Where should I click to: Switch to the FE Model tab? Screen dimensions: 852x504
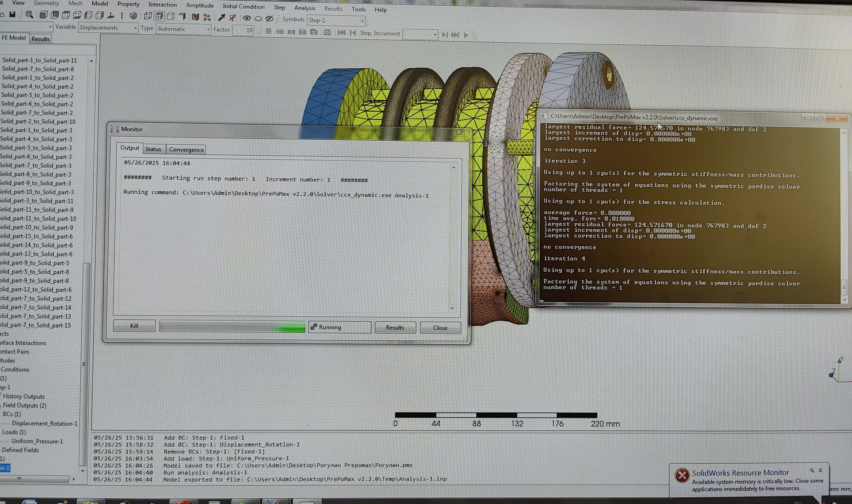point(14,38)
